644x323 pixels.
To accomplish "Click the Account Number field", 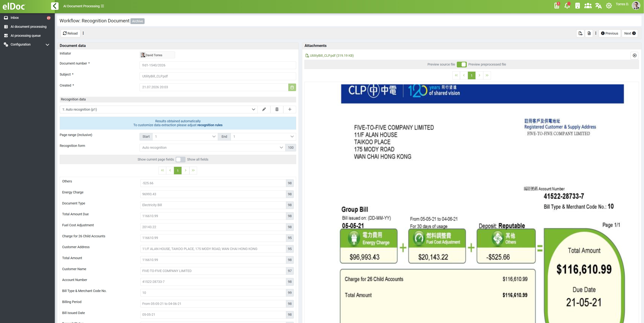I will (213, 282).
